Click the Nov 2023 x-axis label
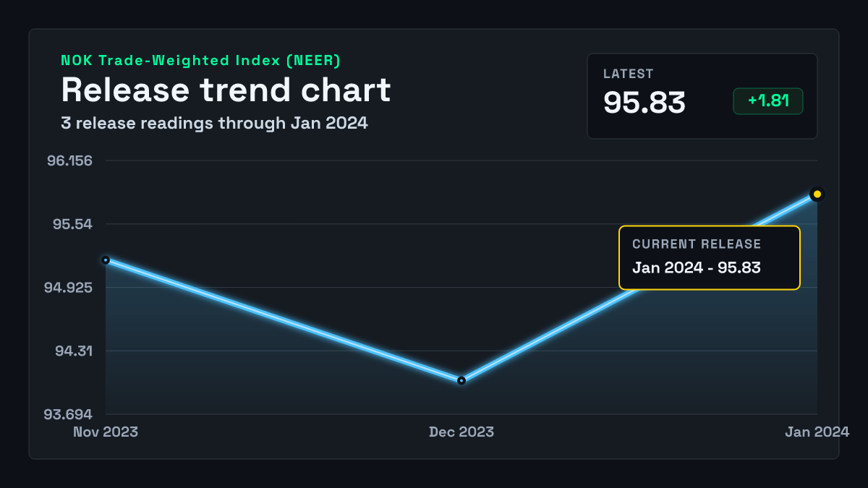This screenshot has width=868, height=488. (x=106, y=432)
